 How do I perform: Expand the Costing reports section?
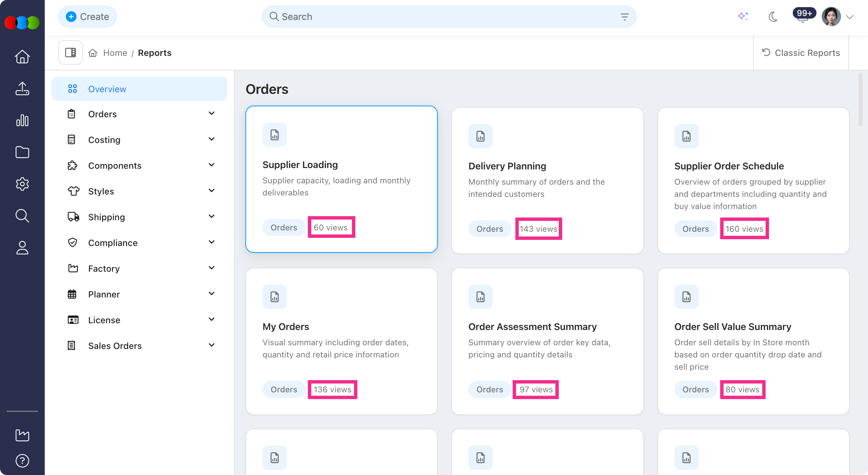pyautogui.click(x=140, y=140)
